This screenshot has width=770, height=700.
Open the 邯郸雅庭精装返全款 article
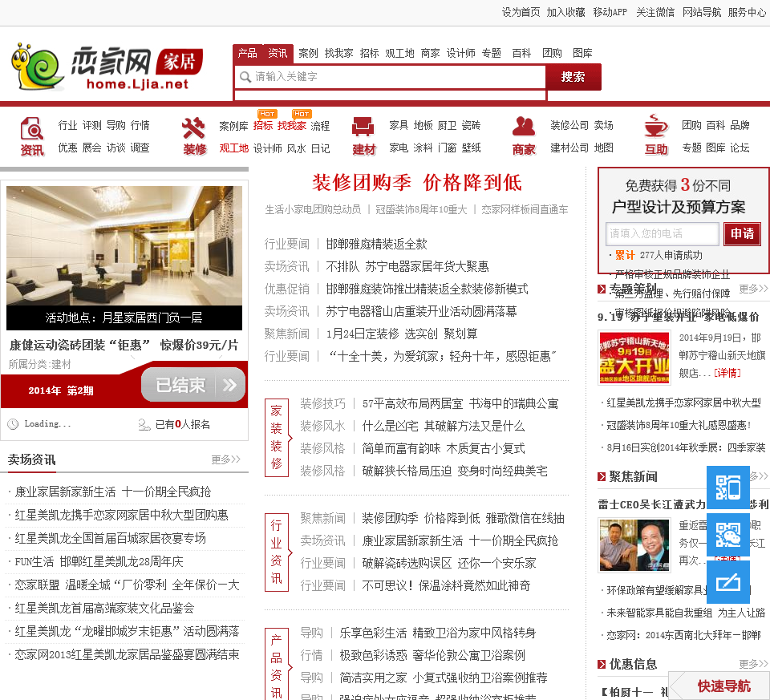pos(377,244)
